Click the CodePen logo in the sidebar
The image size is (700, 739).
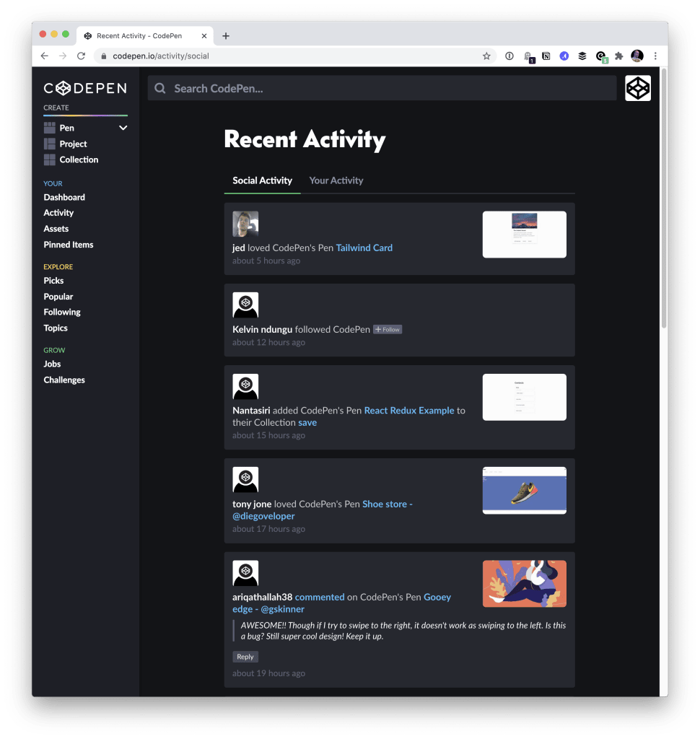point(85,87)
